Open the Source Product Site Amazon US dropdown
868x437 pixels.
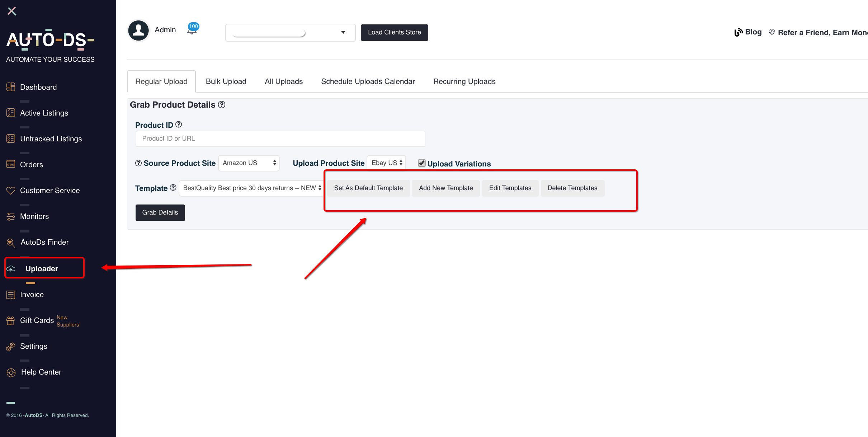click(249, 163)
